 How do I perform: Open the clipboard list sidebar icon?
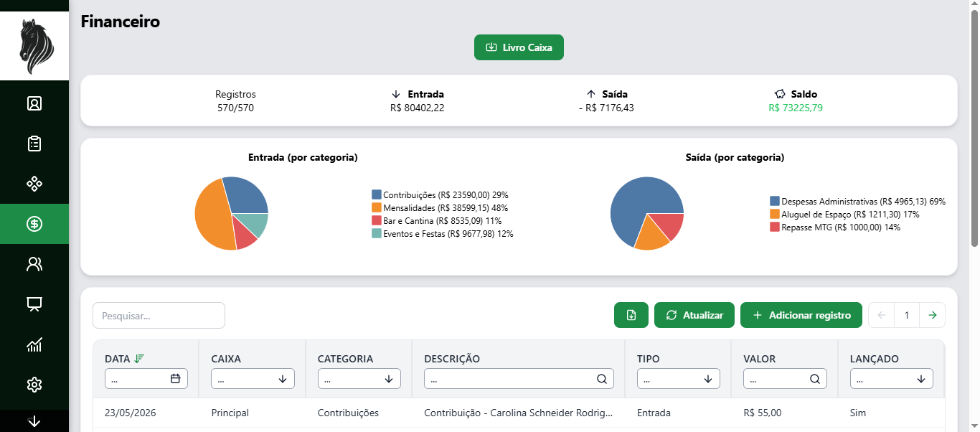tap(34, 144)
